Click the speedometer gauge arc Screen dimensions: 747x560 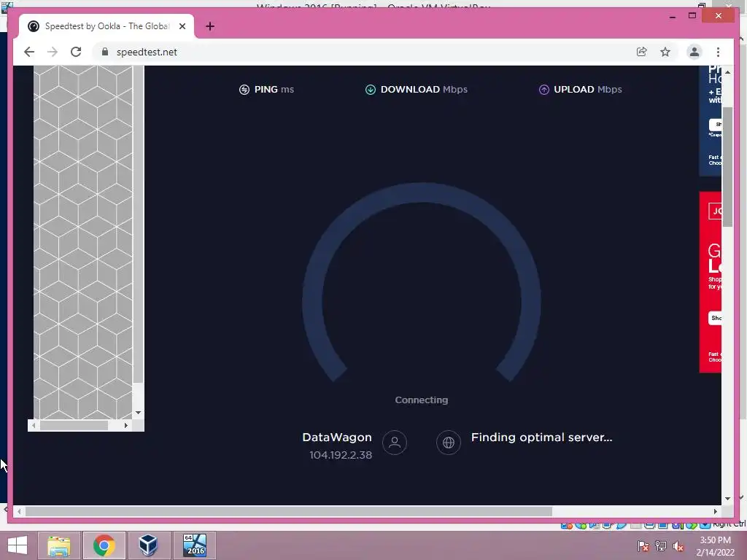click(x=422, y=192)
